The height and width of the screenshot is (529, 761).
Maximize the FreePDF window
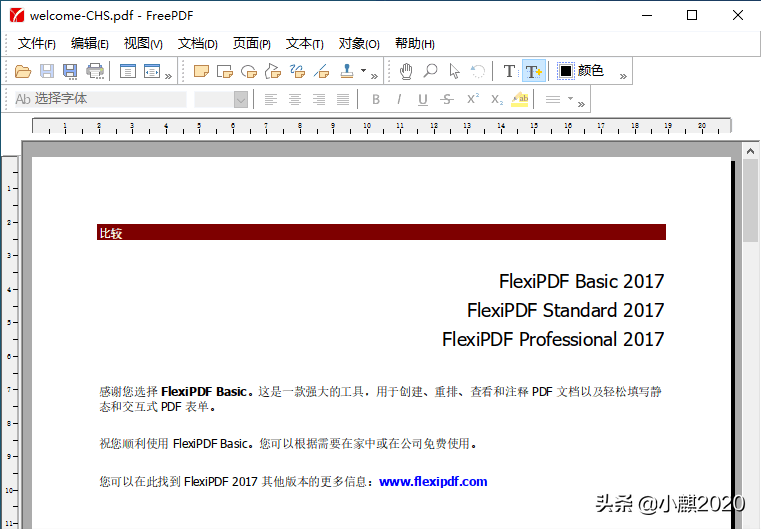[692, 15]
